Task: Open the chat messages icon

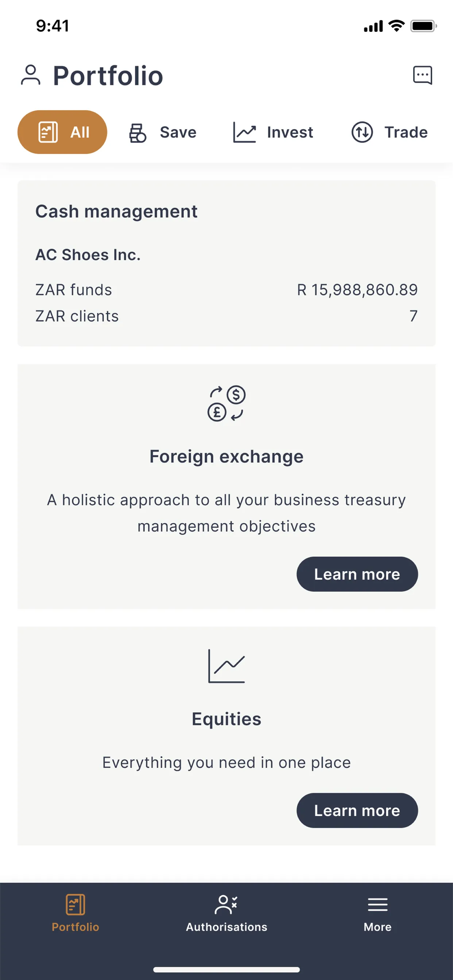Action: pyautogui.click(x=423, y=75)
